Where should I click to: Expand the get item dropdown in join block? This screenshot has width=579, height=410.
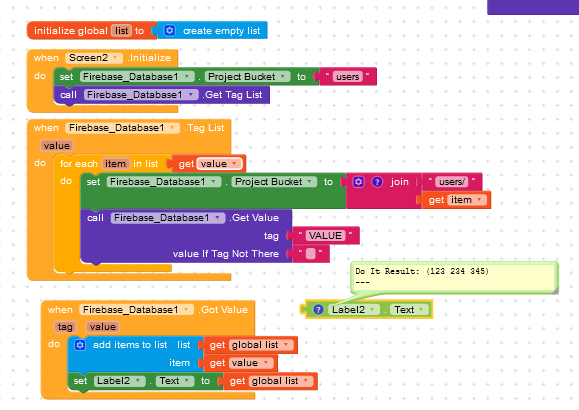coord(479,200)
